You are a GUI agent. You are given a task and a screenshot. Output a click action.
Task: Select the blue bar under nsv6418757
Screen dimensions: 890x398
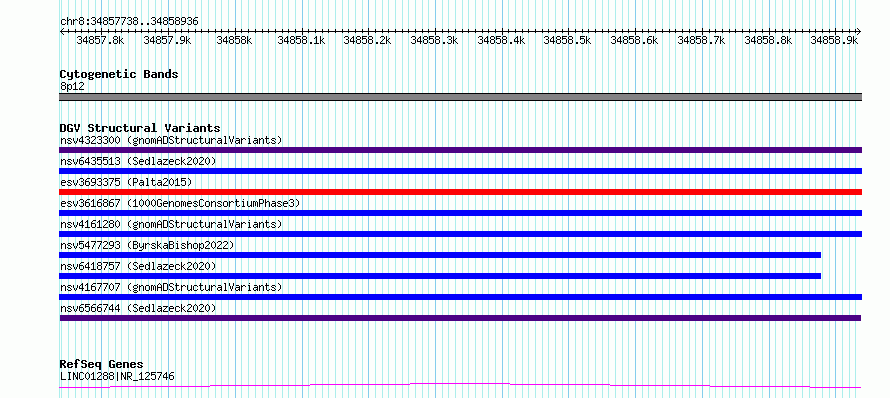coord(440,276)
